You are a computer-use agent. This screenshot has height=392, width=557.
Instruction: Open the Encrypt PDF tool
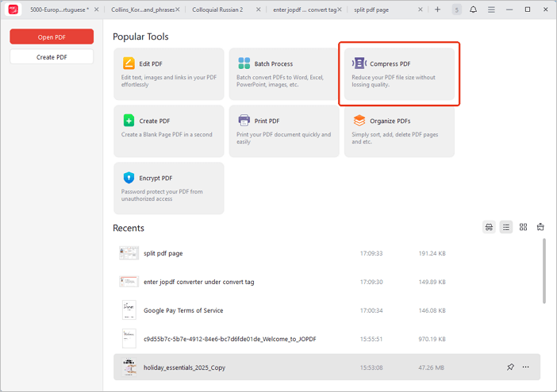(168, 188)
